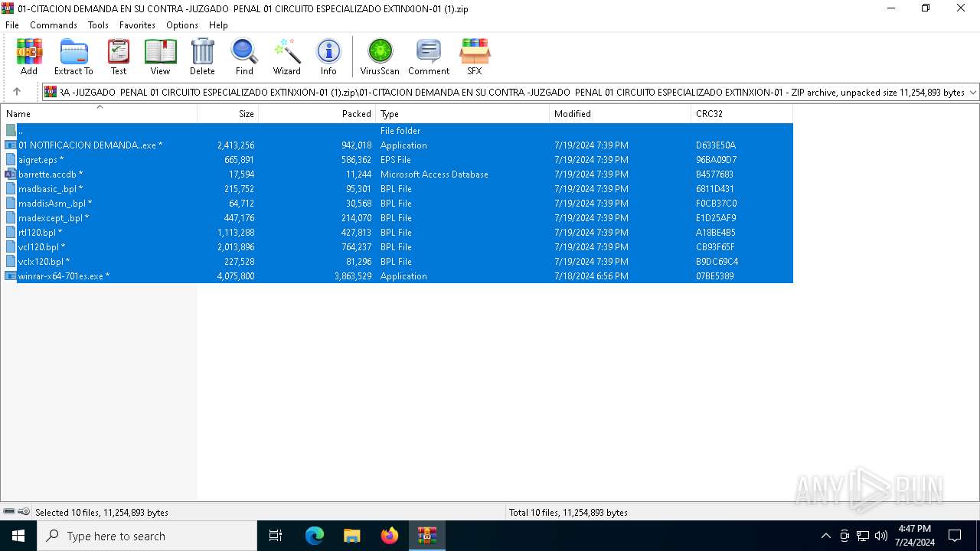The width and height of the screenshot is (980, 551).
Task: Open the Help menu
Action: click(218, 25)
